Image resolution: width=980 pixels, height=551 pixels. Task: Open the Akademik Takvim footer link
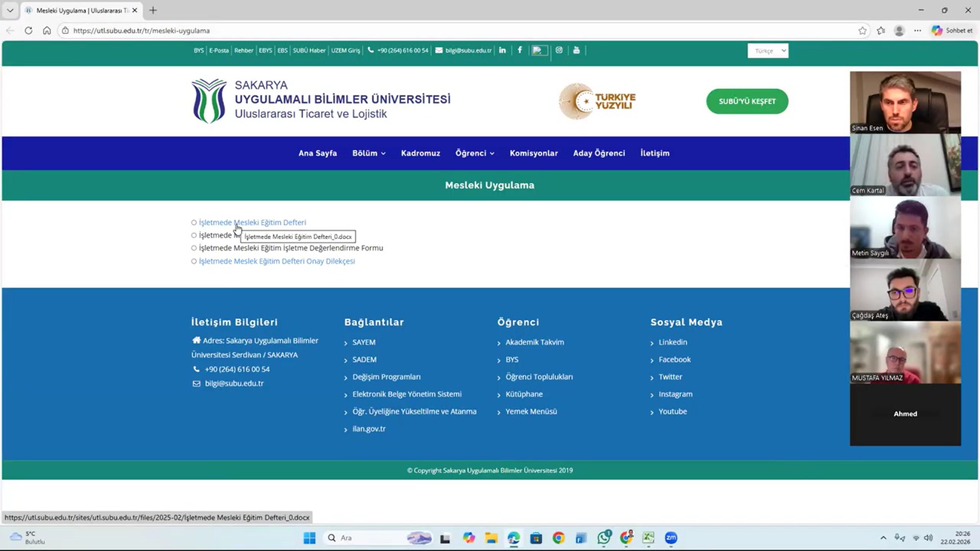tap(534, 342)
